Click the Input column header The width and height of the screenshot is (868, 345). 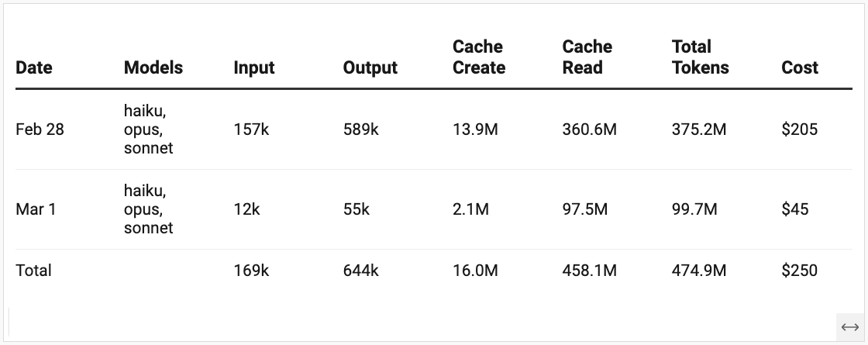point(254,67)
